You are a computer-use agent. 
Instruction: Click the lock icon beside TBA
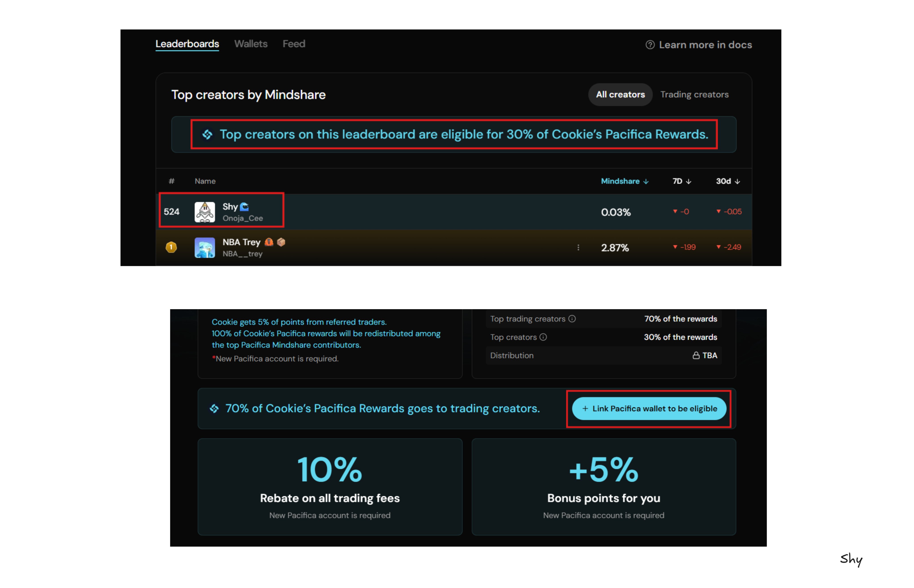pyautogui.click(x=696, y=356)
